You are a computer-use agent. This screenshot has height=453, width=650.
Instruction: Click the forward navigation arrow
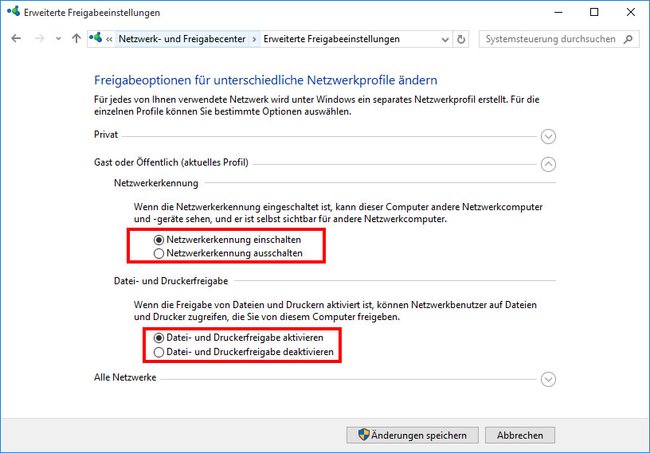click(39, 39)
